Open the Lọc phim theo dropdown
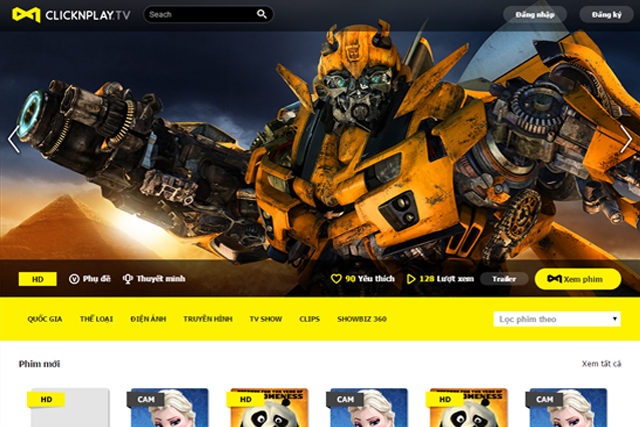The width and height of the screenshot is (640, 427). click(x=557, y=319)
